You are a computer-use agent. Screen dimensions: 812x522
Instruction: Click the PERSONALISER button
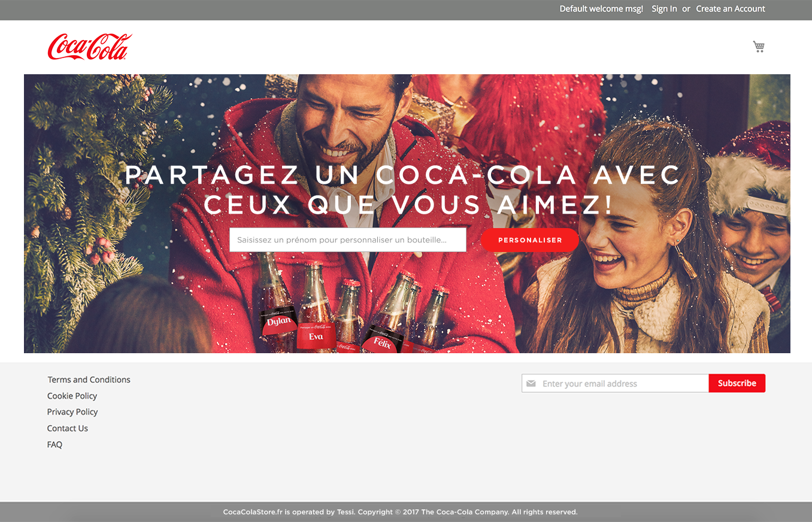(529, 239)
